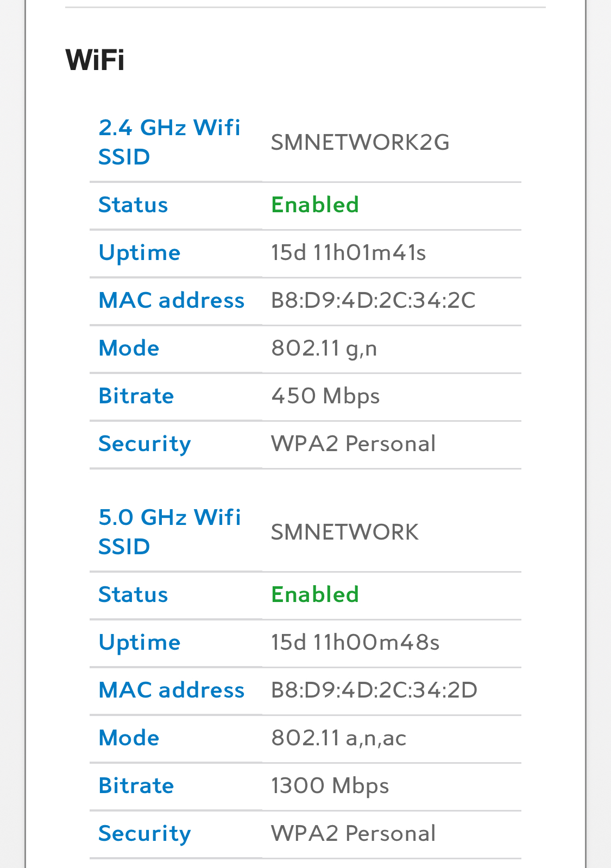Select uptime value 15d 11h01m41s
This screenshot has width=611, height=868.
click(349, 252)
